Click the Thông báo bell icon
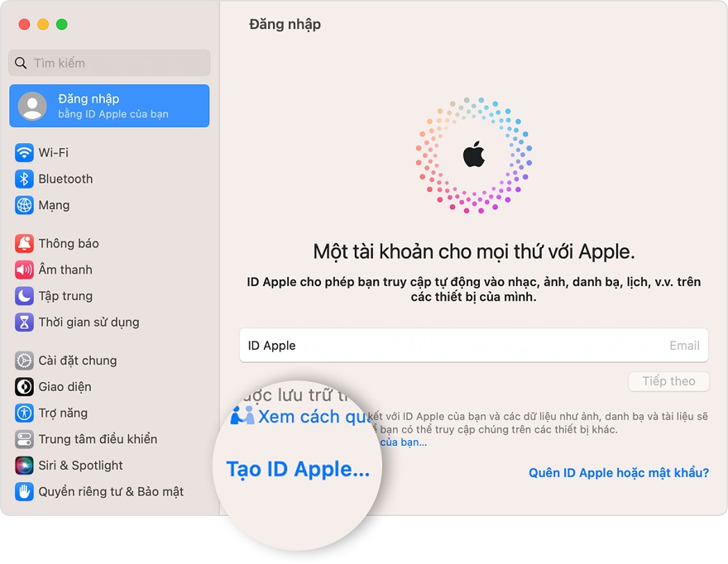 [x=24, y=243]
